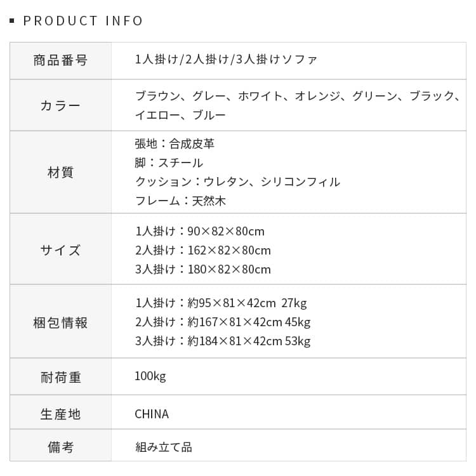Click the 3人掛け：約184×81×42cm 53kg packing line
This screenshot has height=476, width=476.
pyautogui.click(x=222, y=341)
